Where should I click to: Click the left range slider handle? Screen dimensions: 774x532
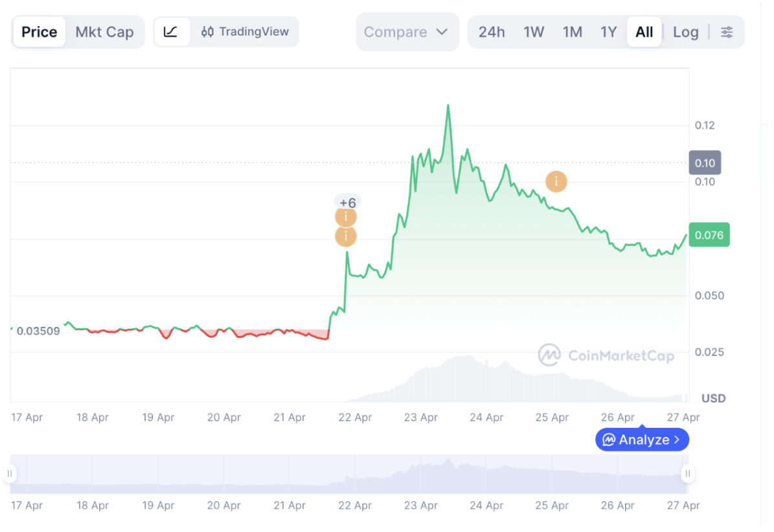(10, 474)
